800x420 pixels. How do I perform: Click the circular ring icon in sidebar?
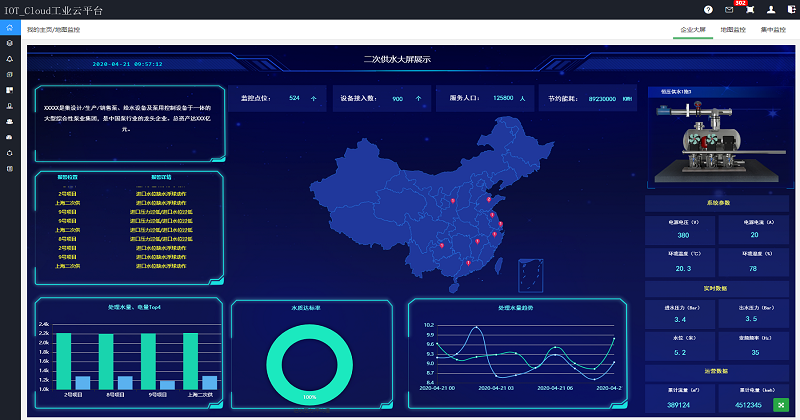coord(10,153)
